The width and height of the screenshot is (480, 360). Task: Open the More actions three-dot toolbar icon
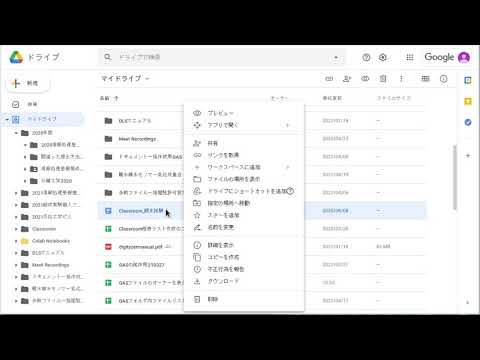tap(401, 79)
